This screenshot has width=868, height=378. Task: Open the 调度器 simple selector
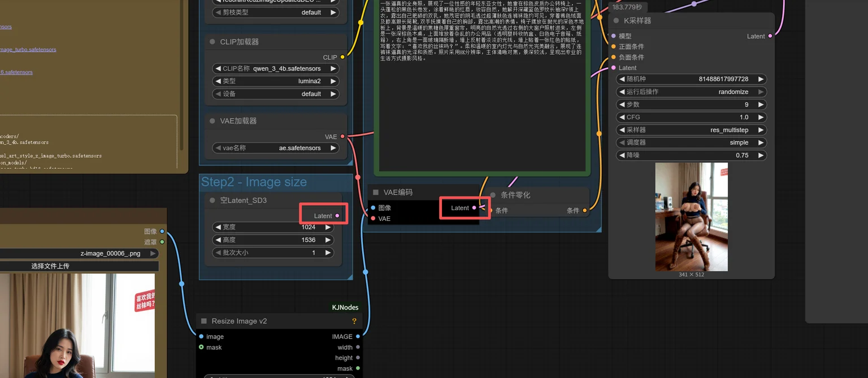691,142
